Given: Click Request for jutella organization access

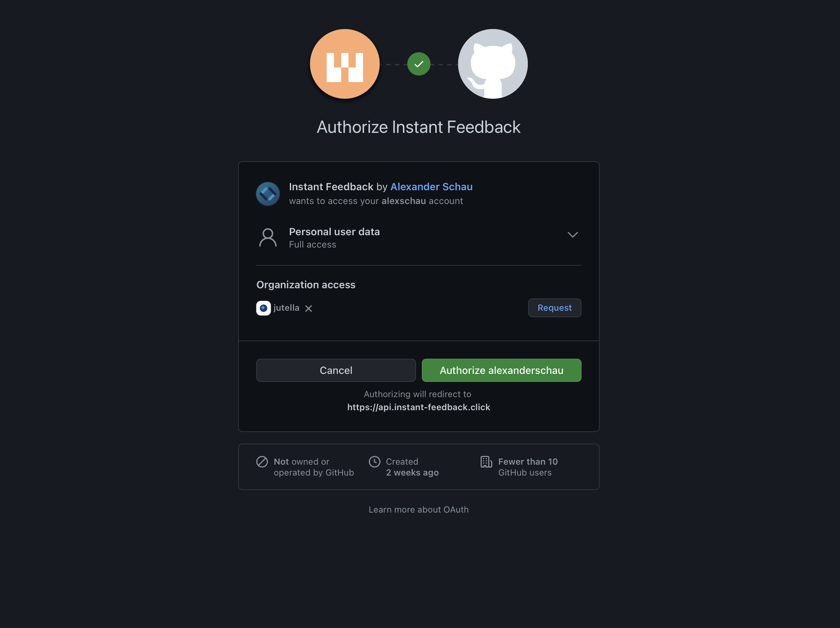Looking at the screenshot, I should (554, 307).
